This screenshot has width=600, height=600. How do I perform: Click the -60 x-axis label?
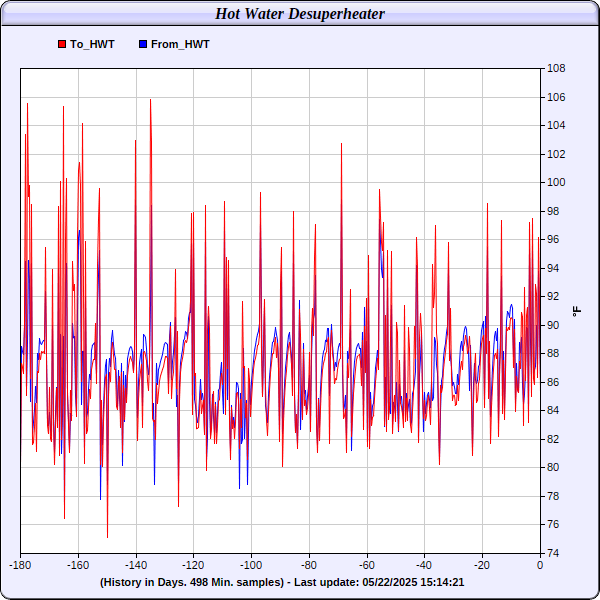click(x=367, y=565)
